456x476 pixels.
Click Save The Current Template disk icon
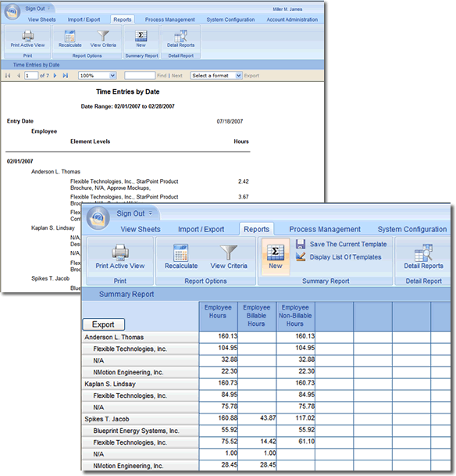point(301,244)
